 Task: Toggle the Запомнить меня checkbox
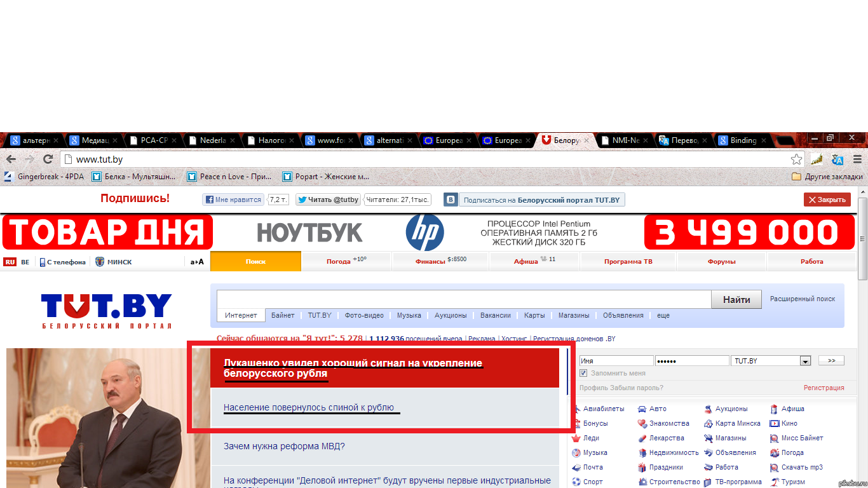tap(583, 373)
